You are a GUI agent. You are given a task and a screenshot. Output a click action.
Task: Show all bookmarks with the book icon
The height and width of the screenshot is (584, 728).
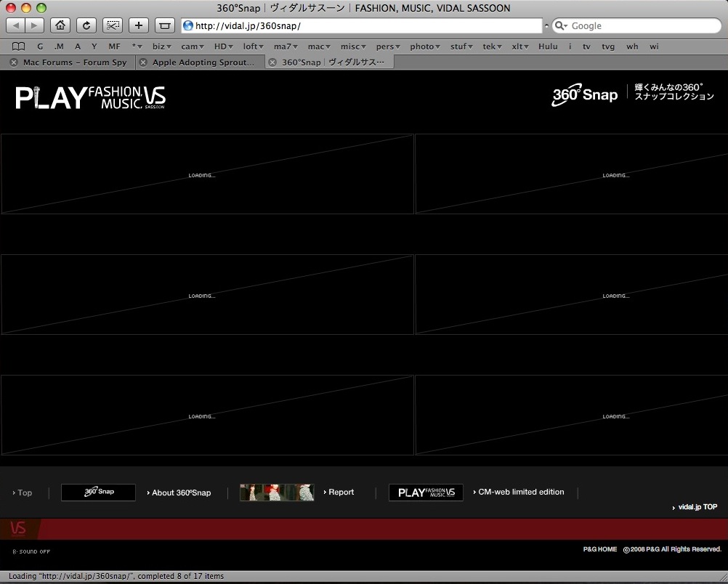tap(18, 46)
